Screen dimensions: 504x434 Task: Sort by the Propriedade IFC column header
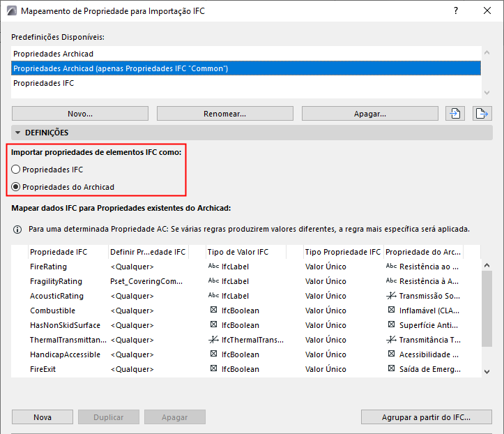pos(68,252)
